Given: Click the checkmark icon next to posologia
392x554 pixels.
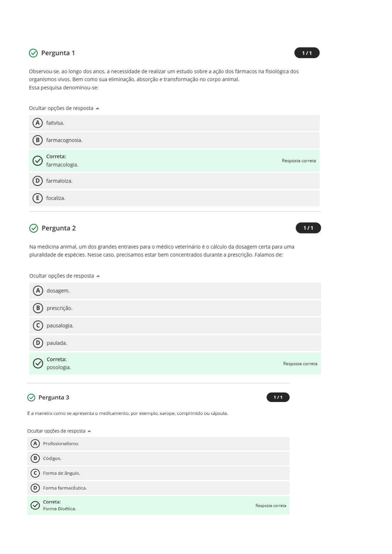Looking at the screenshot, I should point(38,363).
